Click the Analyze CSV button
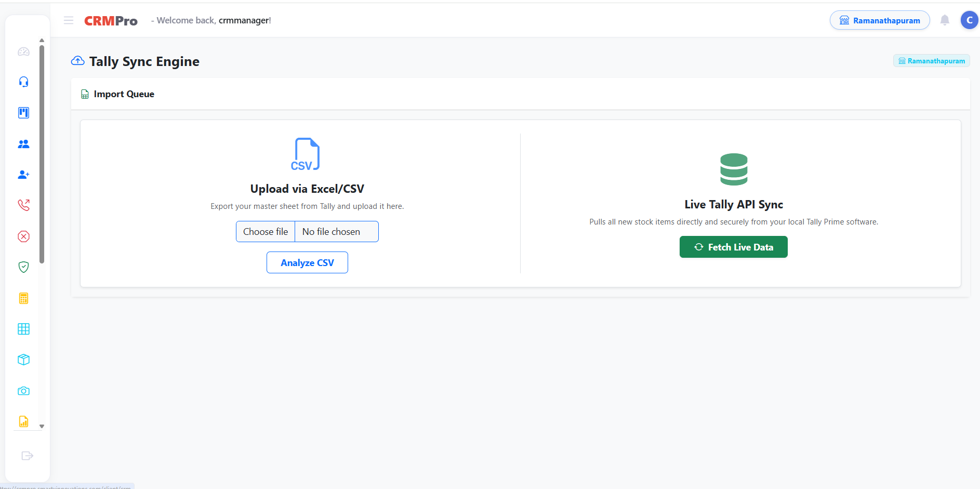The width and height of the screenshot is (980, 489). [307, 262]
